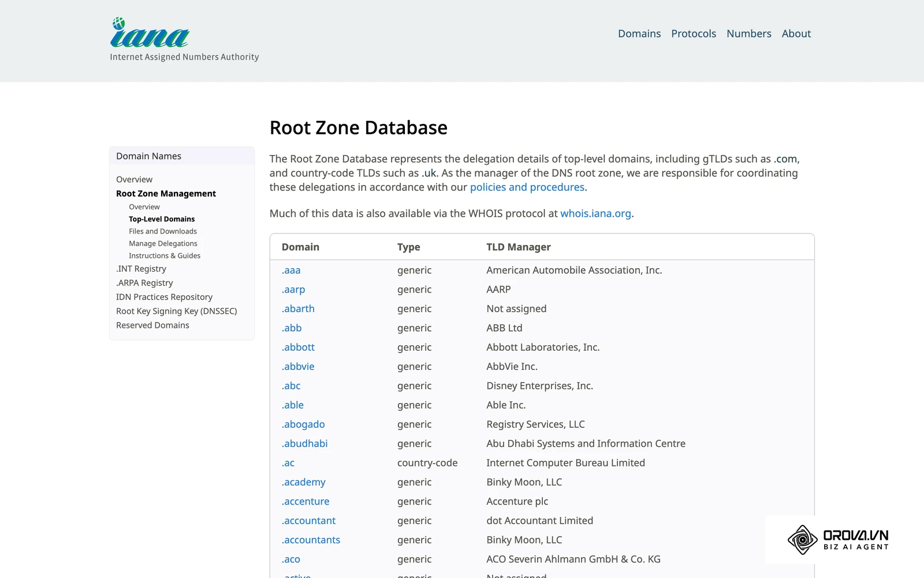
Task: Select Root Zone Management in sidebar
Action: [x=166, y=194]
